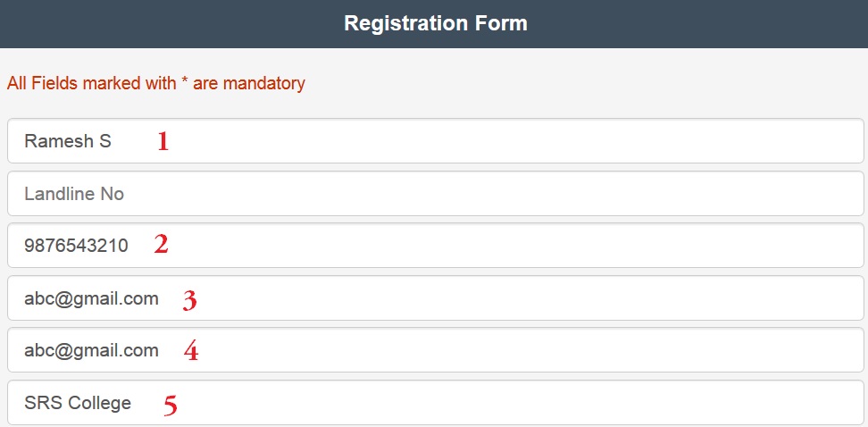Click red annotation number 4
This screenshot has width=868, height=427.
pyautogui.click(x=190, y=351)
